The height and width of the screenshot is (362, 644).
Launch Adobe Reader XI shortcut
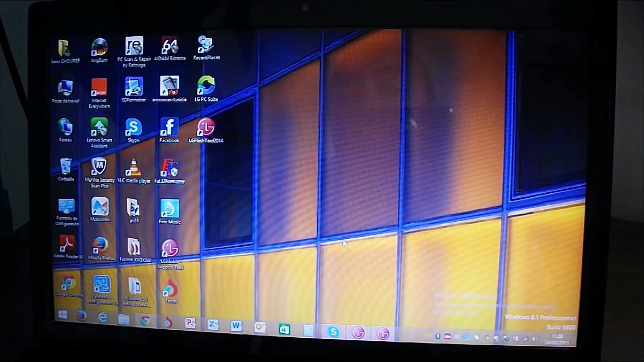click(x=67, y=247)
